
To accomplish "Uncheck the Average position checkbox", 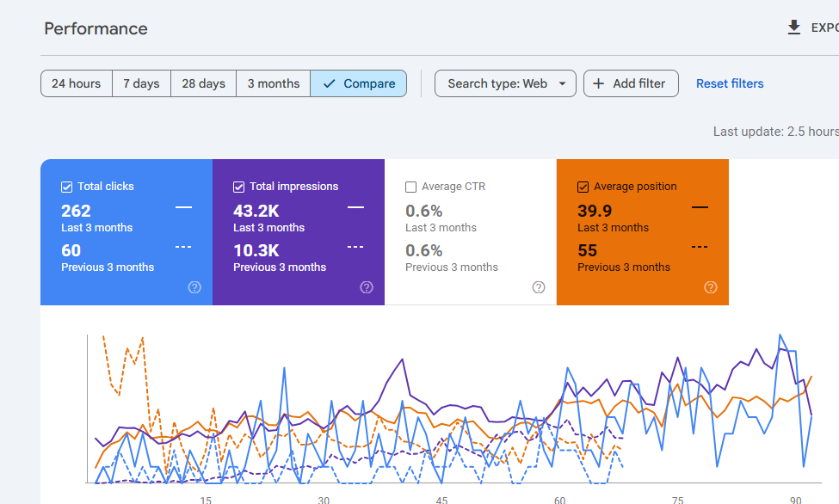I will [x=583, y=187].
